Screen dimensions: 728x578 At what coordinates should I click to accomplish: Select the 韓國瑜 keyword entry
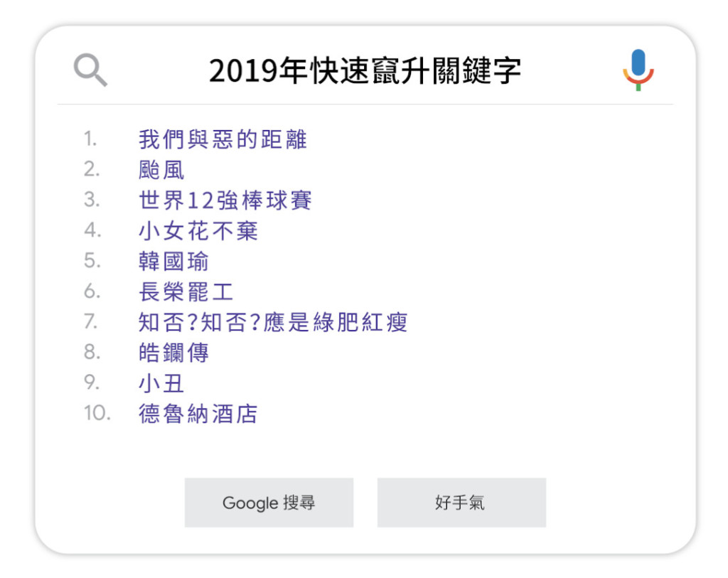point(173,261)
